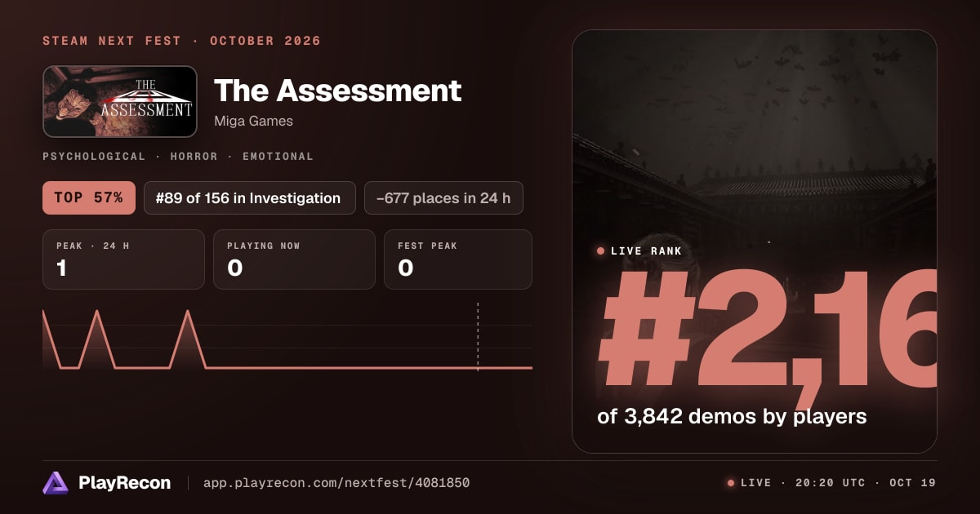Click the PSYCHOLOGICAL tag

click(x=94, y=156)
